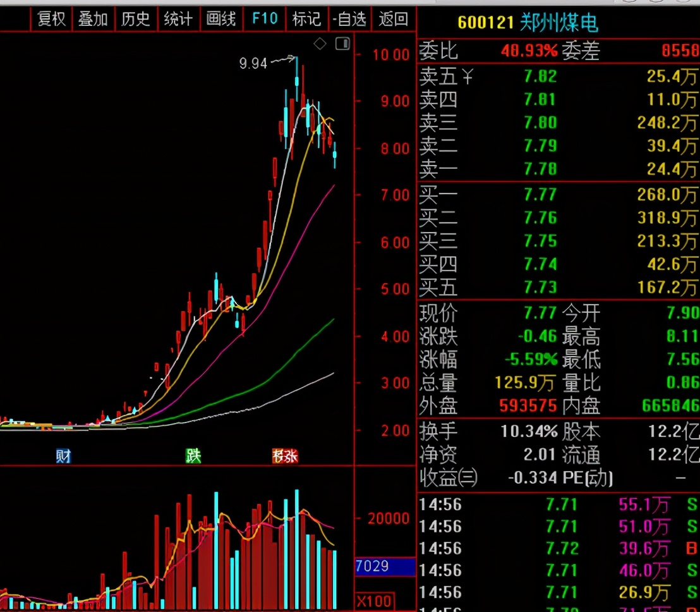
Task: Click the 涨跌 value -0.46
Action: 538,336
